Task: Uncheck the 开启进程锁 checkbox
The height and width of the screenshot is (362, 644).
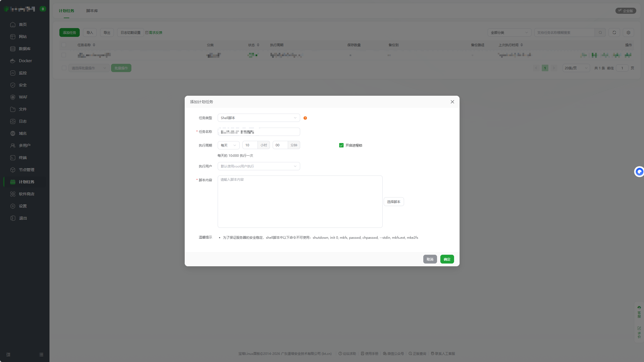Action: point(341,145)
